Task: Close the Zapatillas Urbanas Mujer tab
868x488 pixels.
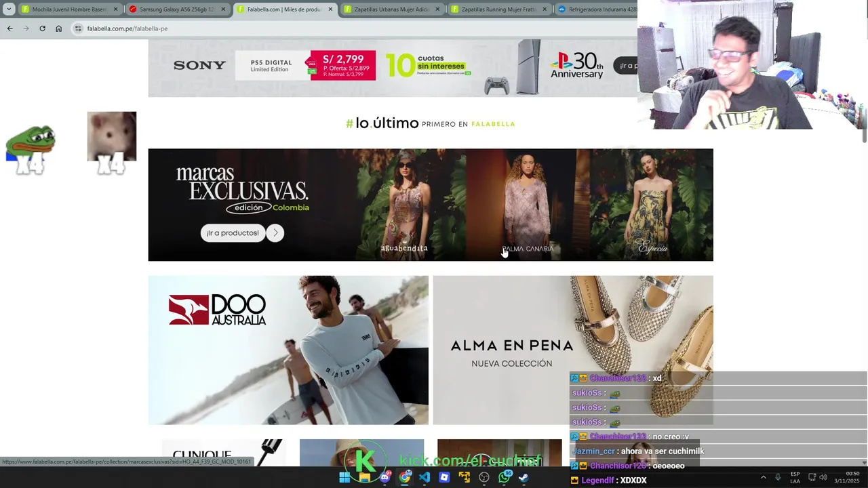Action: tap(437, 9)
